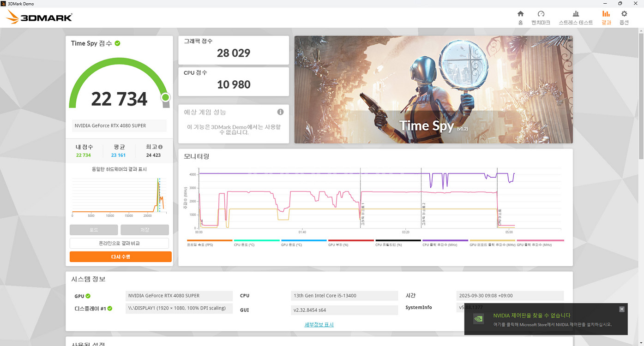
Task: Click the Time Spy artwork thumbnail
Action: (433, 89)
